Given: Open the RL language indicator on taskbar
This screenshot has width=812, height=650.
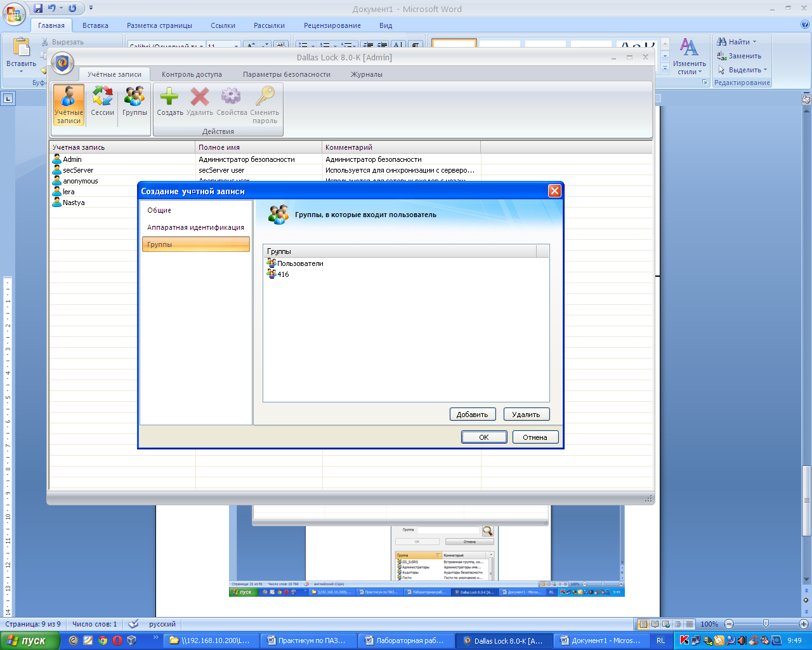Looking at the screenshot, I should click(661, 640).
